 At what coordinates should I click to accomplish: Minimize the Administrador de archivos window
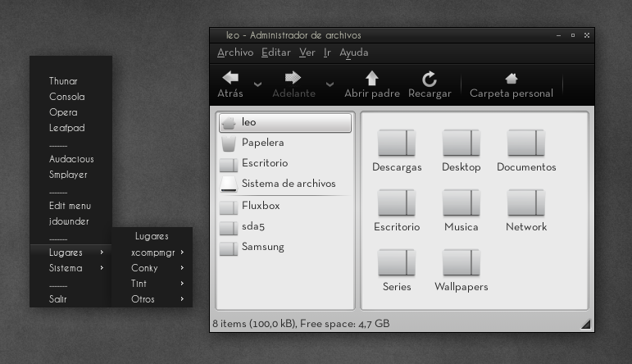[559, 35]
